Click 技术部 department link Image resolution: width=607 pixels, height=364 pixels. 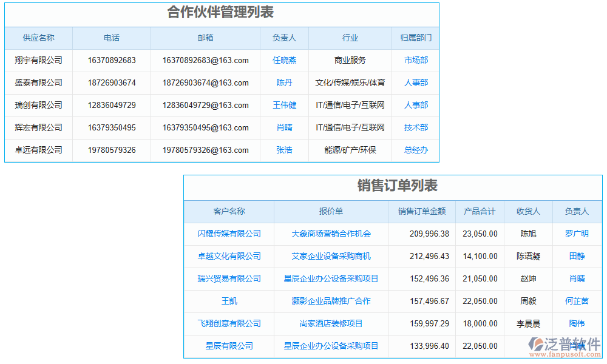pyautogui.click(x=416, y=127)
